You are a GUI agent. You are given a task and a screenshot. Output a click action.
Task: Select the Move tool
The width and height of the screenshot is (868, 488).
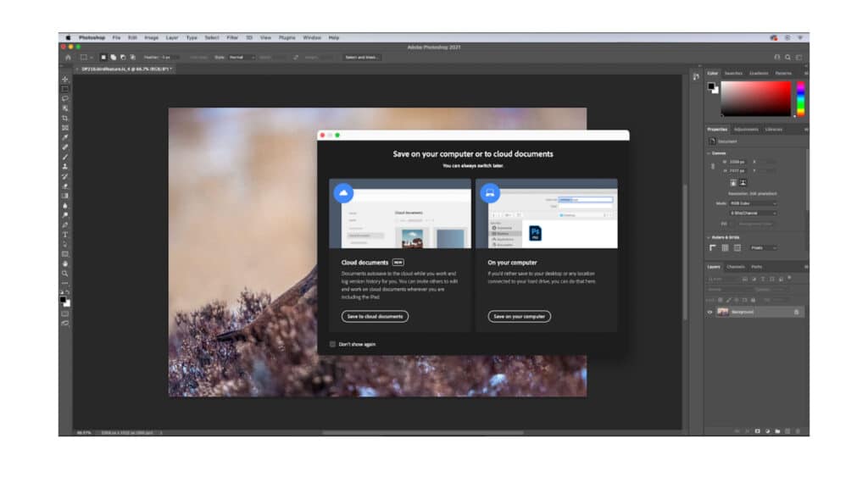[65, 79]
